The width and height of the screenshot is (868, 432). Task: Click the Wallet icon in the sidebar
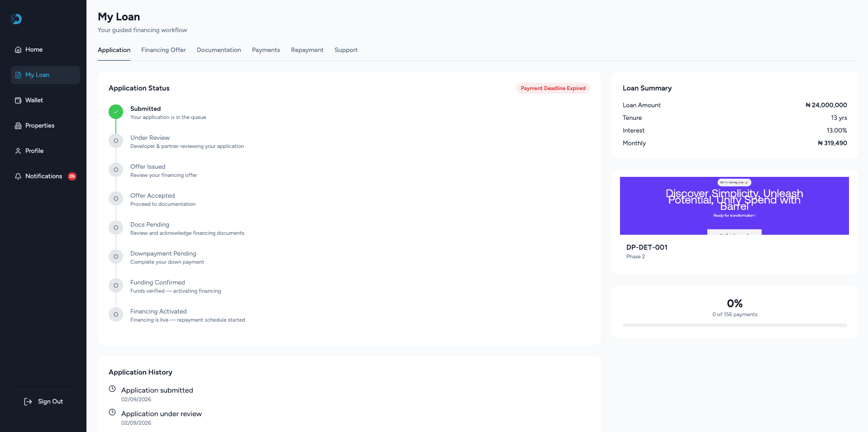pyautogui.click(x=18, y=100)
